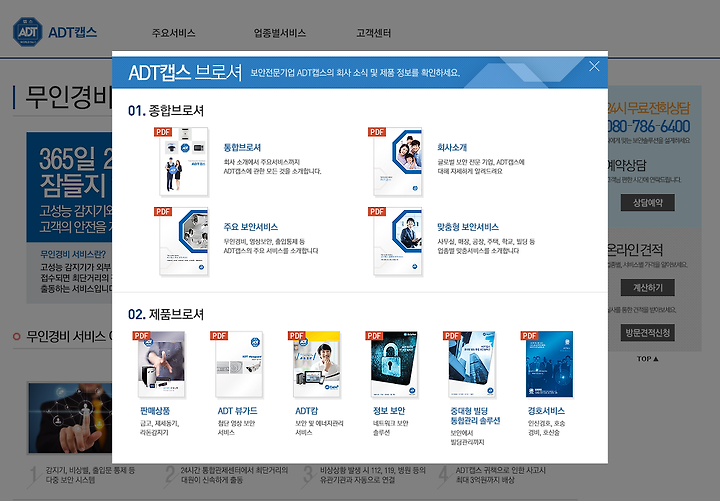Click the 02. 제품브로셔 section heading
This screenshot has width=720, height=501.
pos(166,315)
